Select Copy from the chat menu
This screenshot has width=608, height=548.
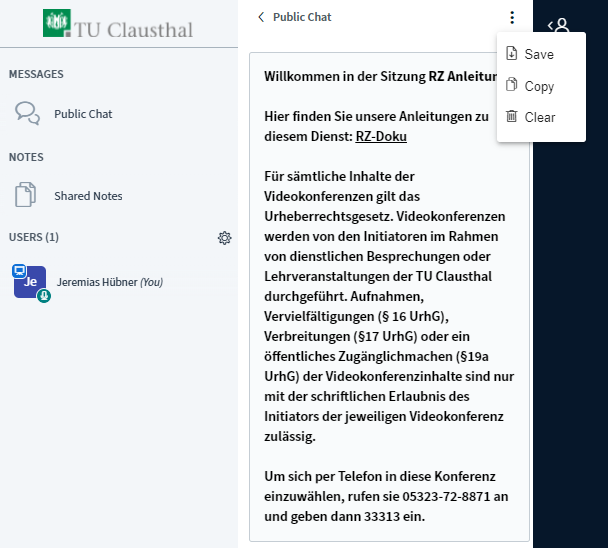[x=539, y=86]
